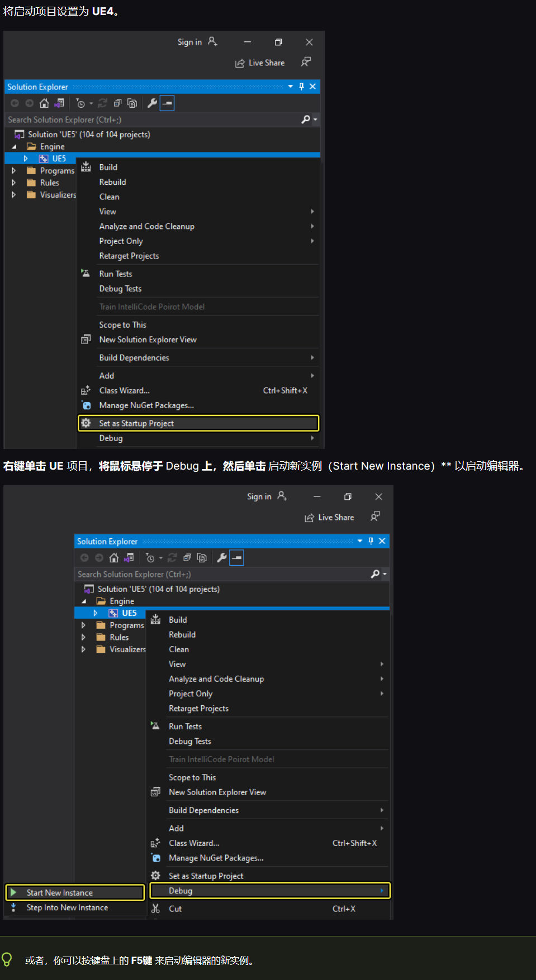536x980 pixels.
Task: Collapse the Engine folder in lower screenshot
Action: click(84, 601)
